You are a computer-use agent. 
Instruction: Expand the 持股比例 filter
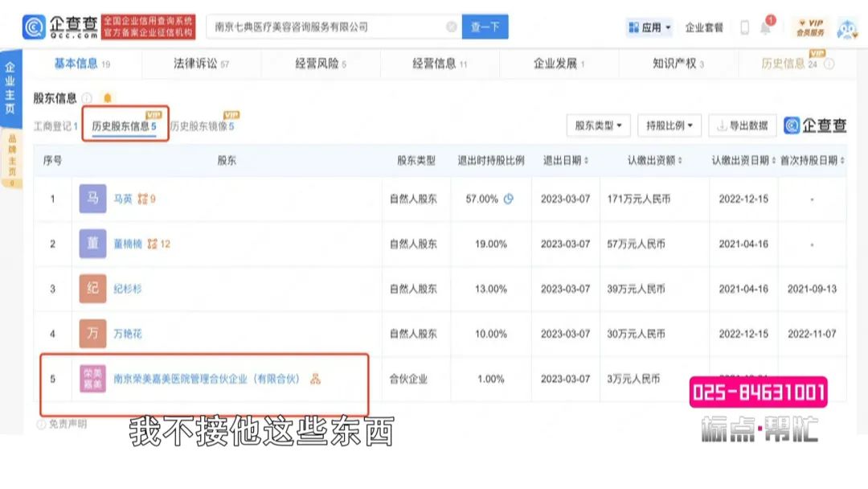(669, 125)
